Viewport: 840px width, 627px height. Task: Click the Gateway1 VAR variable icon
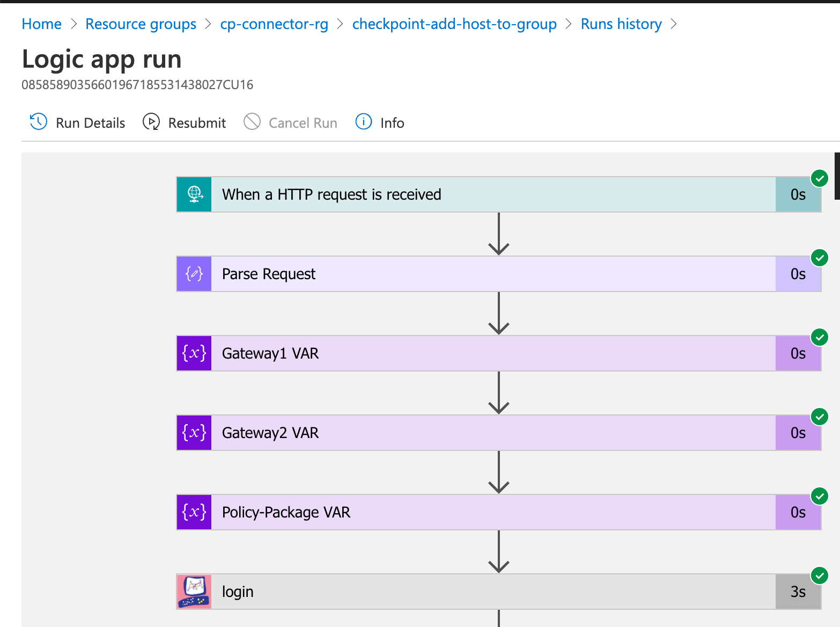[194, 353]
